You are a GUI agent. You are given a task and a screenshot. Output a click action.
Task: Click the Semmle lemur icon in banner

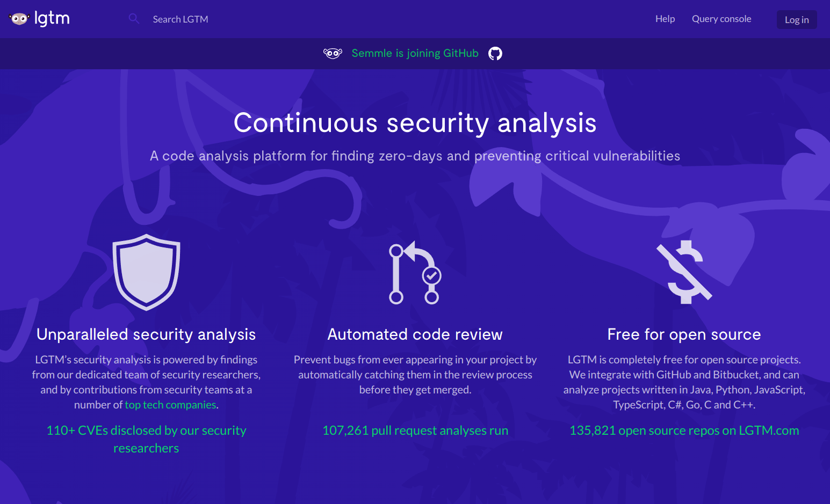tap(333, 53)
